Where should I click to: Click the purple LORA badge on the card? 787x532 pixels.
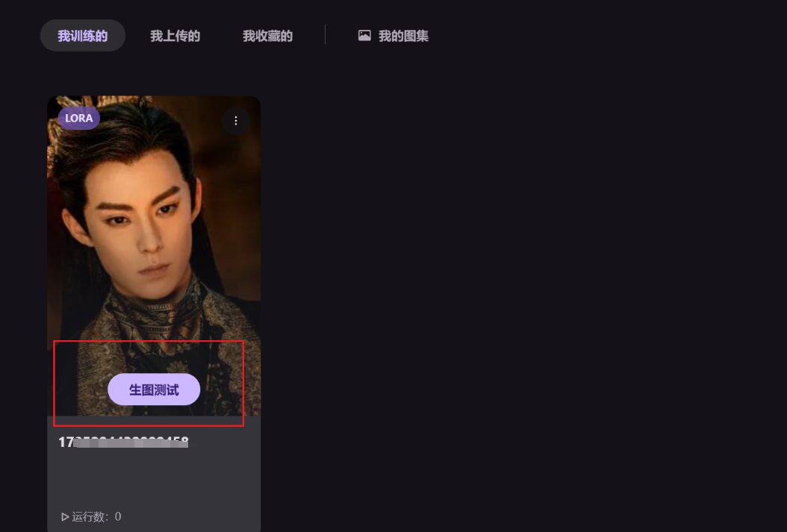click(x=79, y=119)
